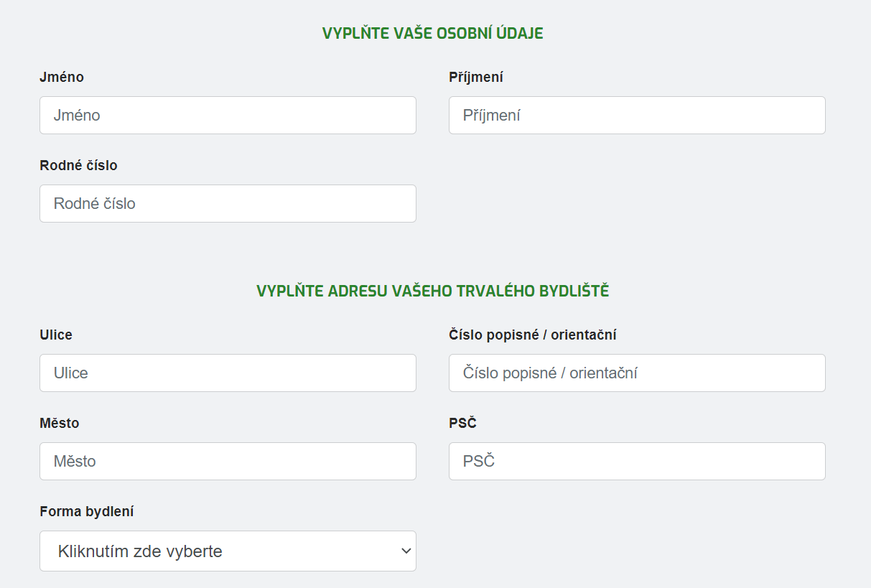Click the PSČ input box
871x588 pixels.
[x=637, y=461]
